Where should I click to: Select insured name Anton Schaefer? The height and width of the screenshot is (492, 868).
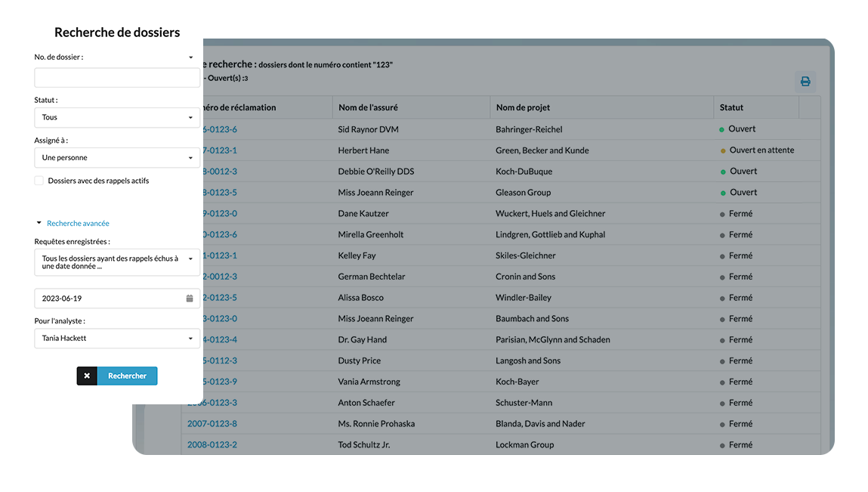point(366,404)
